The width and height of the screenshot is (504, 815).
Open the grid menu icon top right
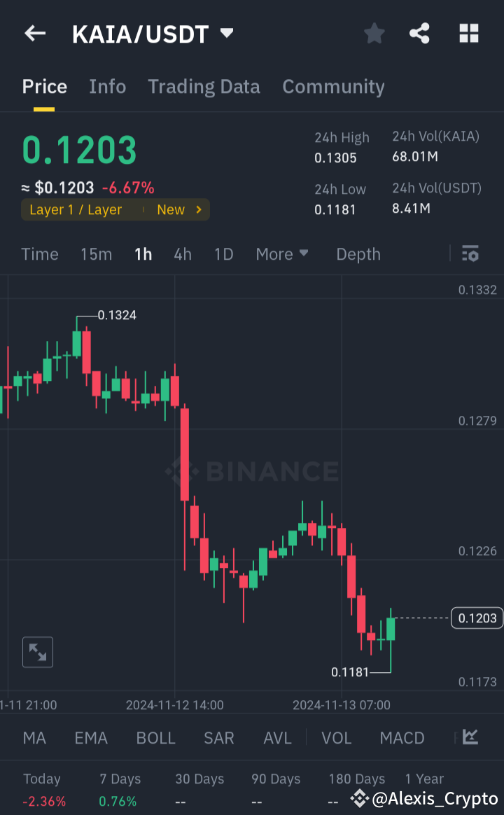468,33
